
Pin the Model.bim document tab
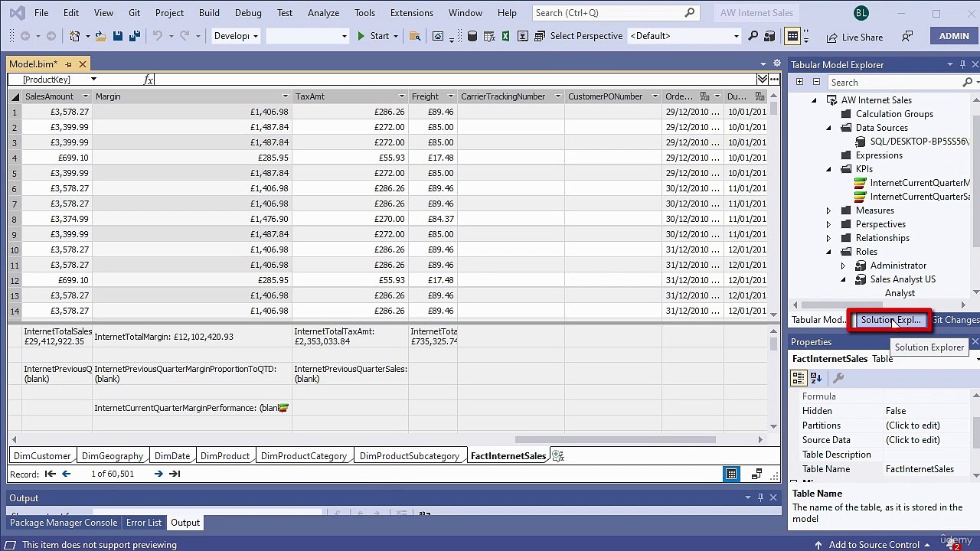coord(68,64)
